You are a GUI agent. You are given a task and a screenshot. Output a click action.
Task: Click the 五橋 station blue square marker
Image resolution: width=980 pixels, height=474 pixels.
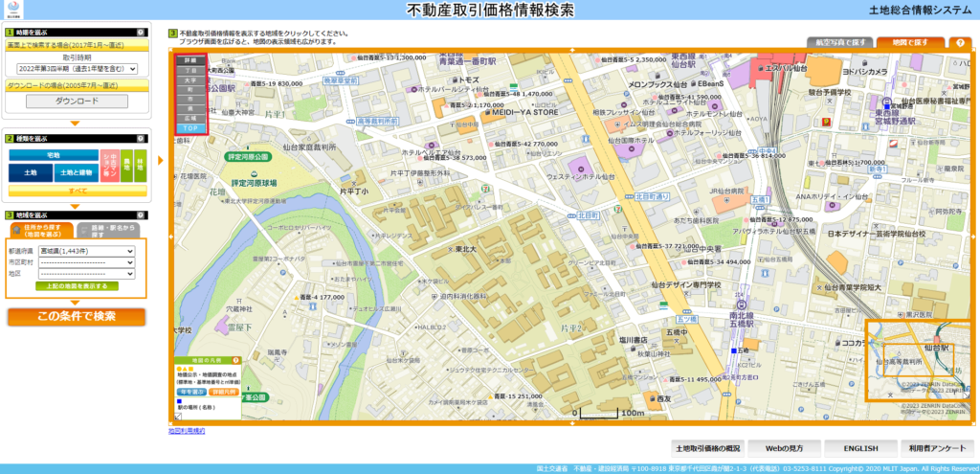point(734,350)
